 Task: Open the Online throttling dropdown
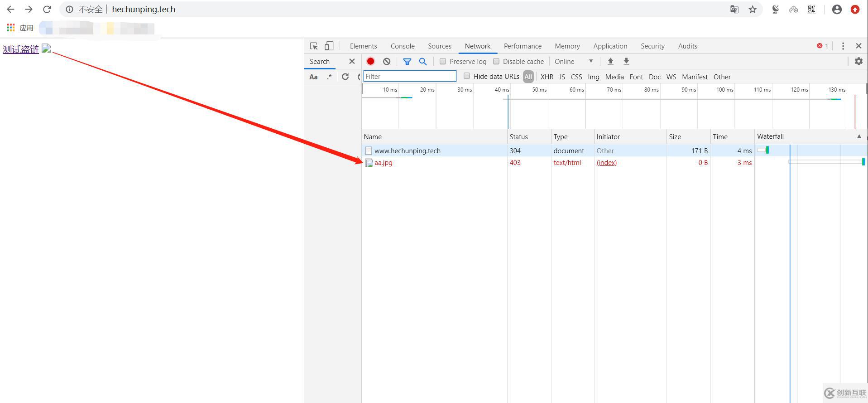tap(573, 61)
